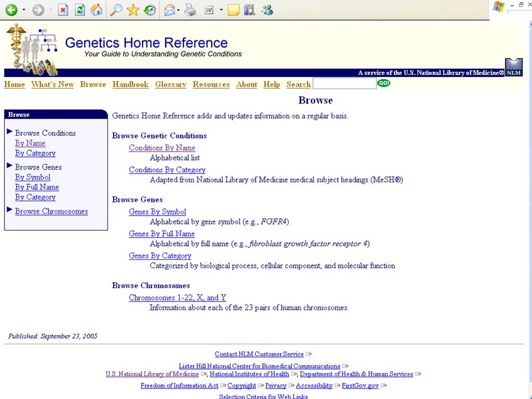Stop page loading with the red X icon

(63, 10)
